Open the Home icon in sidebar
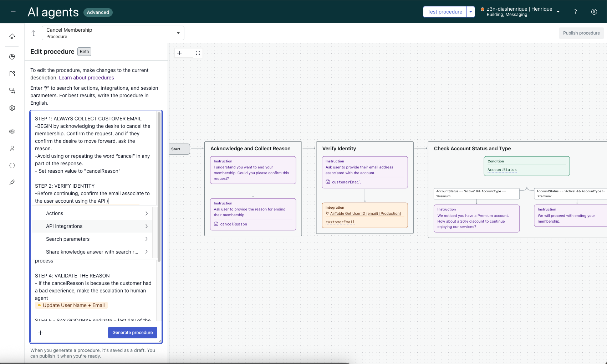 pos(12,36)
